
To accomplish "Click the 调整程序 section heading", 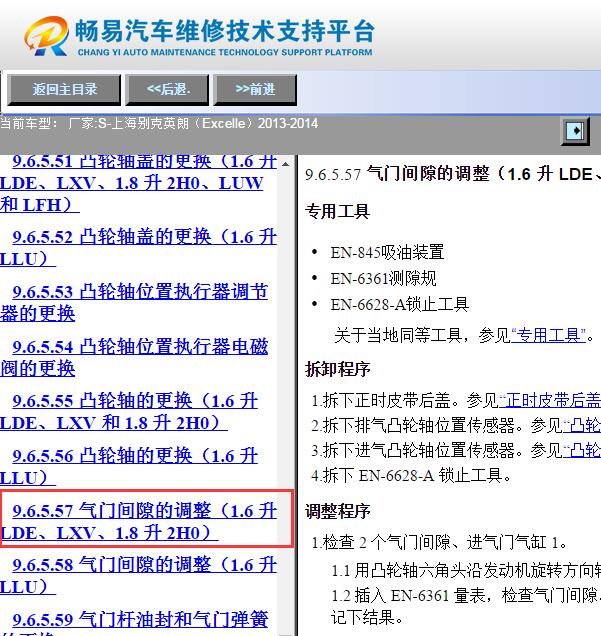I will pyautogui.click(x=337, y=511).
